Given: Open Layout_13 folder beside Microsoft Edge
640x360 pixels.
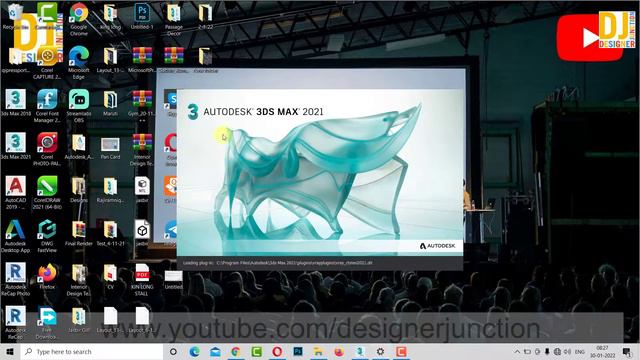Looking at the screenshot, I should 110,60.
